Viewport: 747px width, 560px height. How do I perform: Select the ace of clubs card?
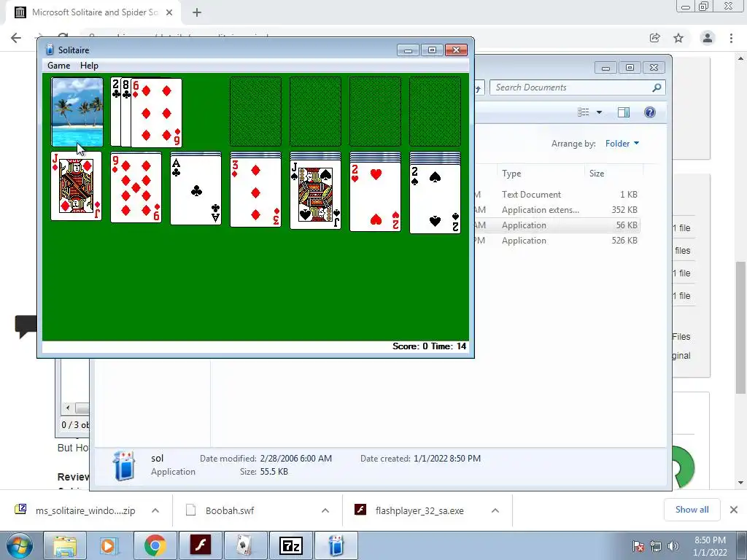(196, 191)
